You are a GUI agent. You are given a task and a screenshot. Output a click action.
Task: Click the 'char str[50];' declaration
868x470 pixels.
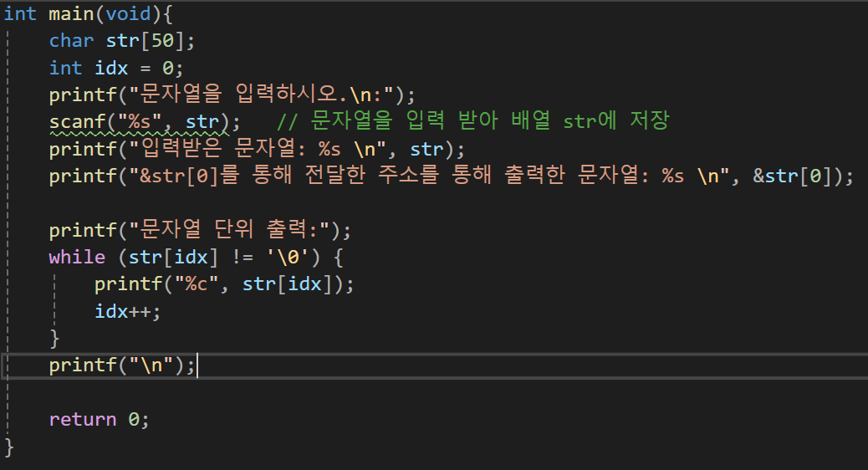pyautogui.click(x=122, y=41)
